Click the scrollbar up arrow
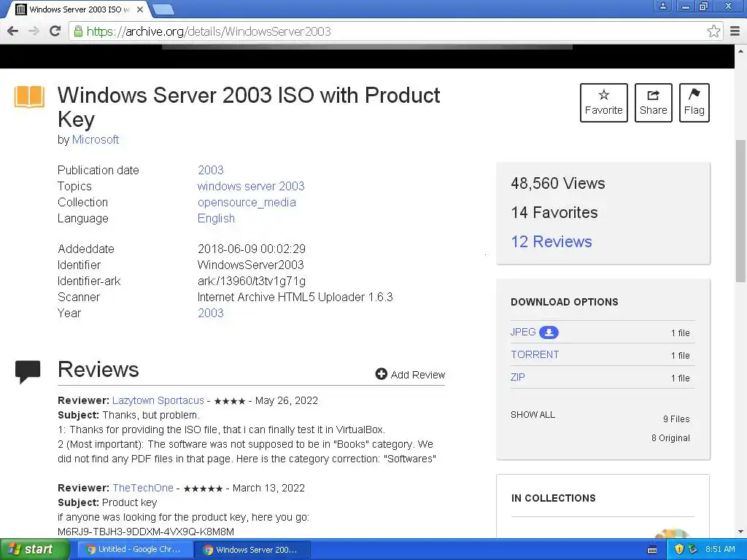747x560 pixels. tap(741, 50)
